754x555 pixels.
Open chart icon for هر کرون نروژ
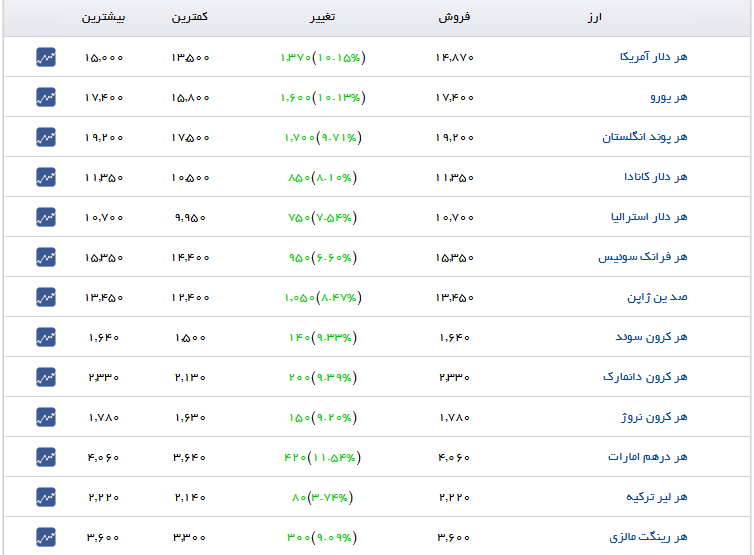tap(46, 417)
